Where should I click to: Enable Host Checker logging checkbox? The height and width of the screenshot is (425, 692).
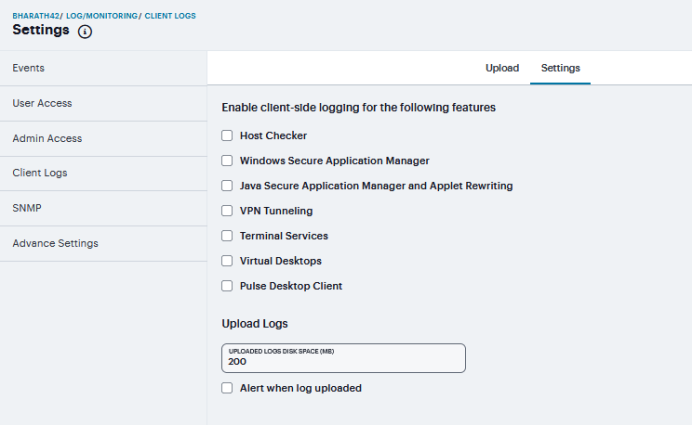point(227,135)
